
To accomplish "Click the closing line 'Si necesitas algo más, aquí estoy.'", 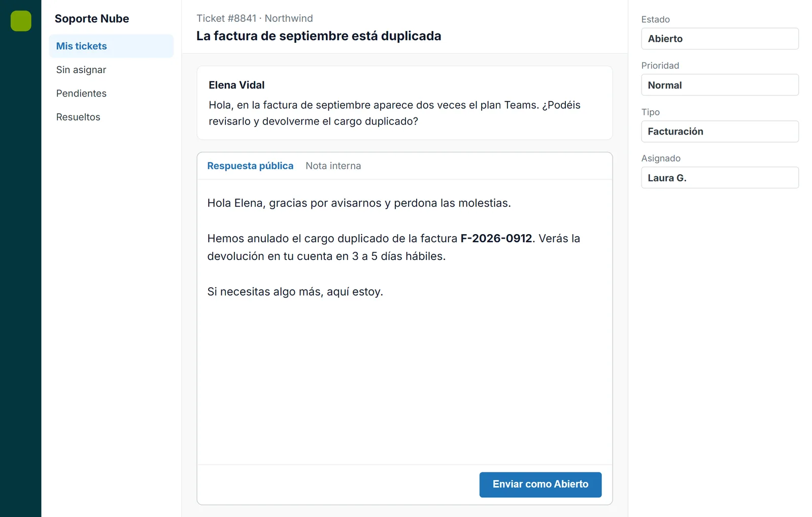I will tap(295, 292).
